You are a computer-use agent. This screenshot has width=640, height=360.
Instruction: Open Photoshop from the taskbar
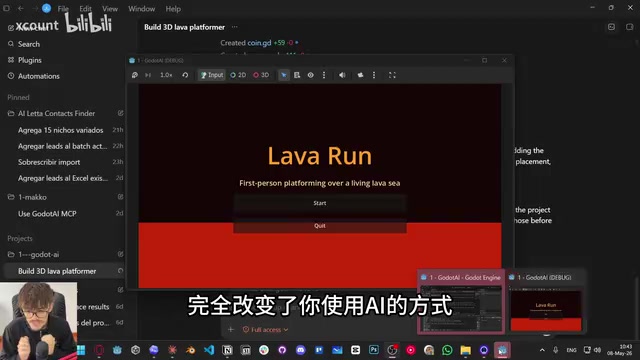374,350
